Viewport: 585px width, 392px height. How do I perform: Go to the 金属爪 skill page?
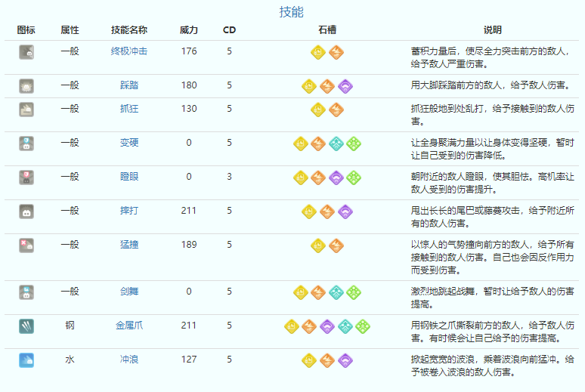point(129,326)
